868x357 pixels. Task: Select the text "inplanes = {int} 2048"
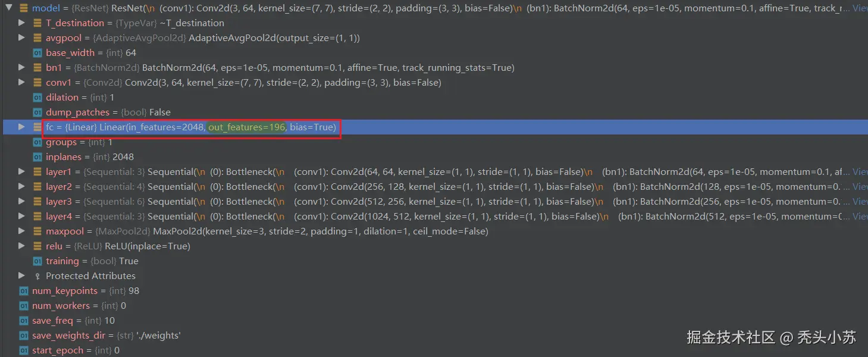tap(90, 157)
